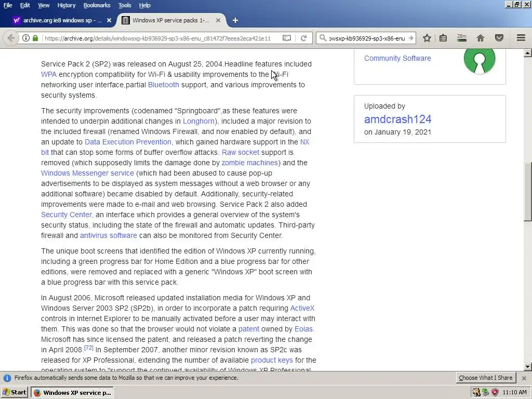Toggle Reader View icon in address bar

pyautogui.click(x=287, y=38)
